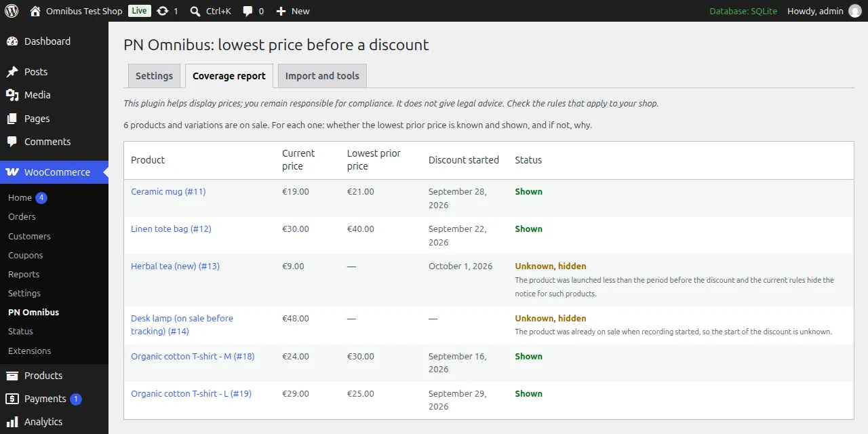Viewport: 868px width, 434px height.
Task: Click the Products box icon
Action: coord(12,376)
